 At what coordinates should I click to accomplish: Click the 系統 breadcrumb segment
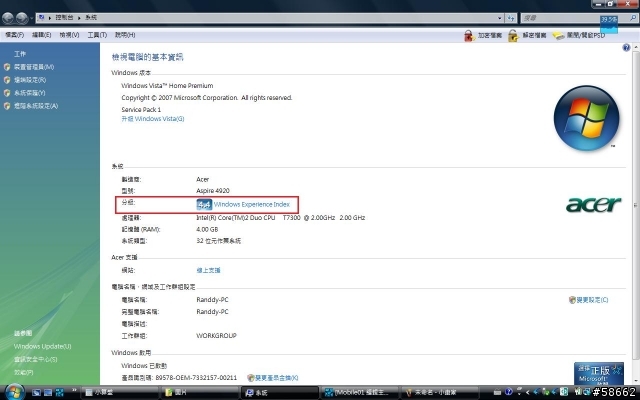coord(91,18)
